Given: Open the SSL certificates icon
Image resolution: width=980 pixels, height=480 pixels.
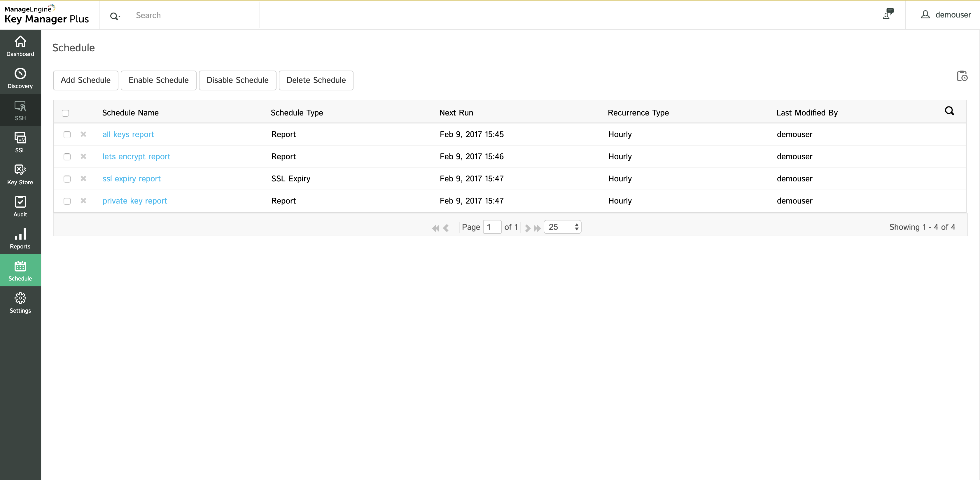Looking at the screenshot, I should [20, 138].
